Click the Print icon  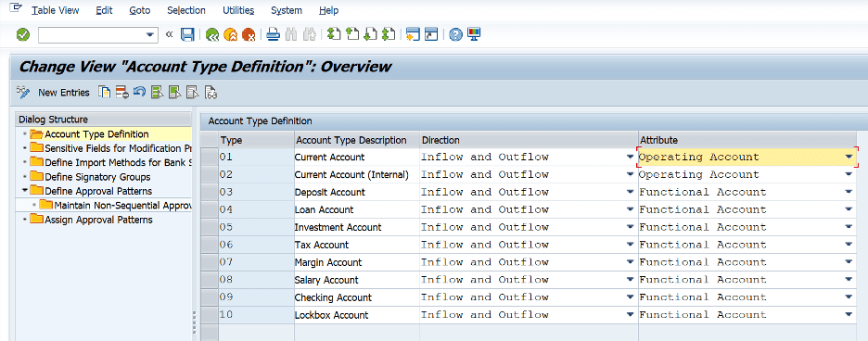[x=273, y=35]
